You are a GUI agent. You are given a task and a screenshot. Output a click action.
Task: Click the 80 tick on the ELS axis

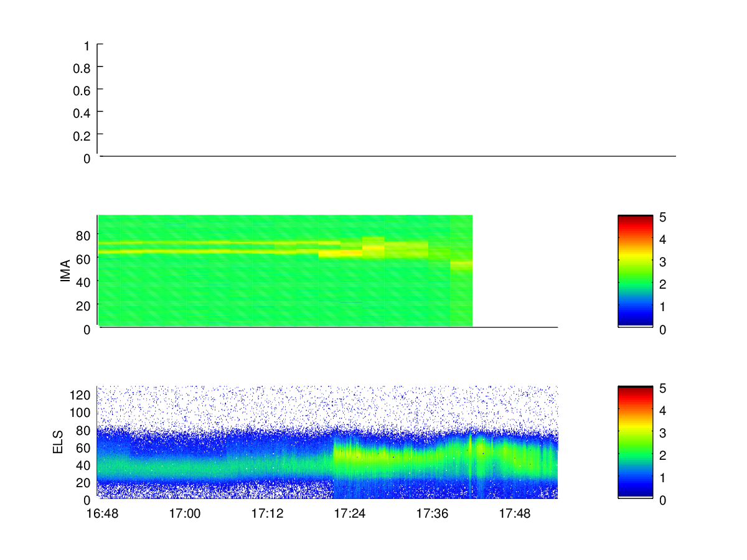point(83,429)
